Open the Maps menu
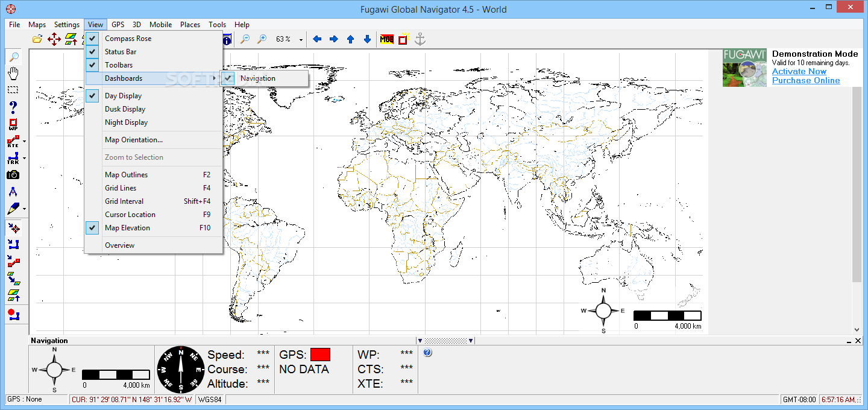The width and height of the screenshot is (868, 410). tap(37, 25)
